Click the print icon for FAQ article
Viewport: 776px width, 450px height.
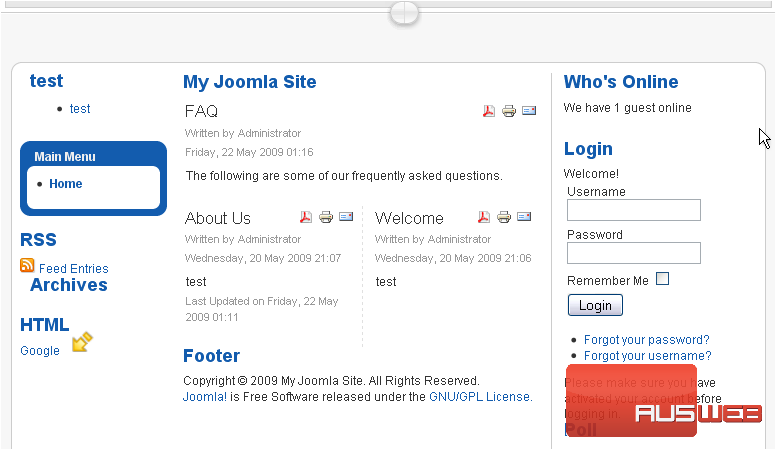[508, 111]
